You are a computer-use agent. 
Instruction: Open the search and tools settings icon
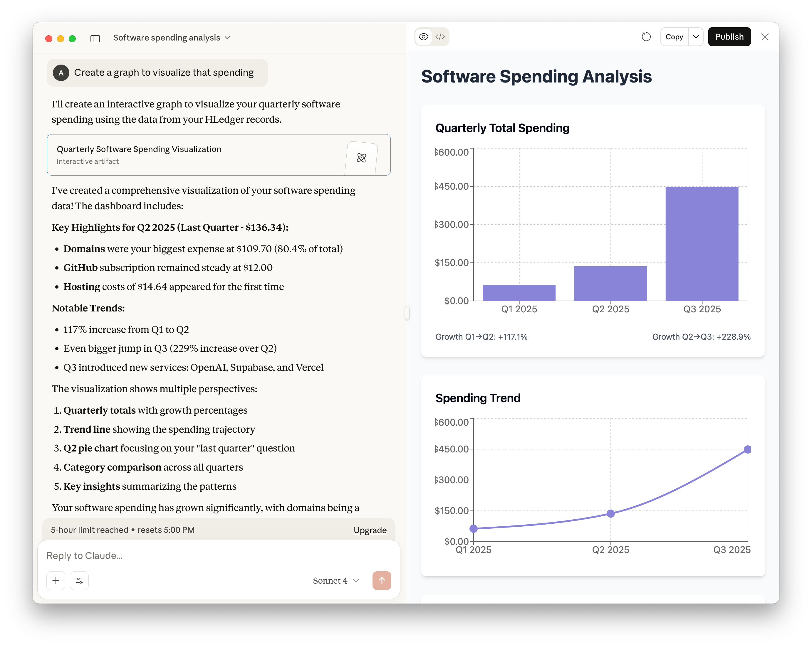[x=80, y=580]
